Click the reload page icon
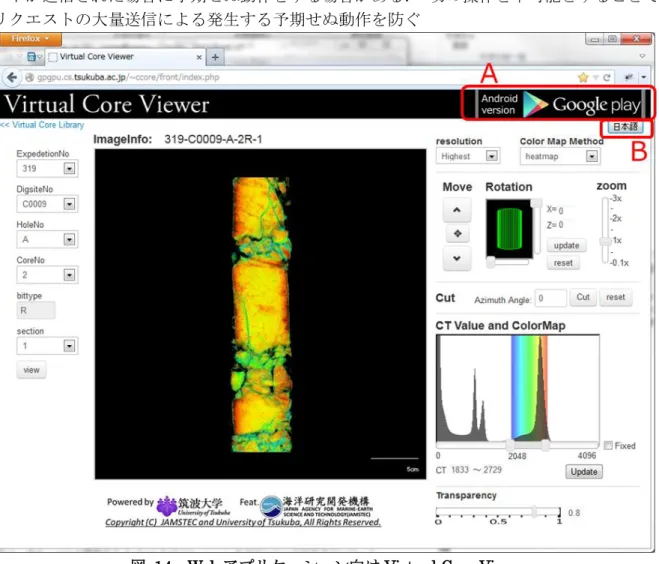The width and height of the screenshot is (659, 564). click(x=606, y=77)
